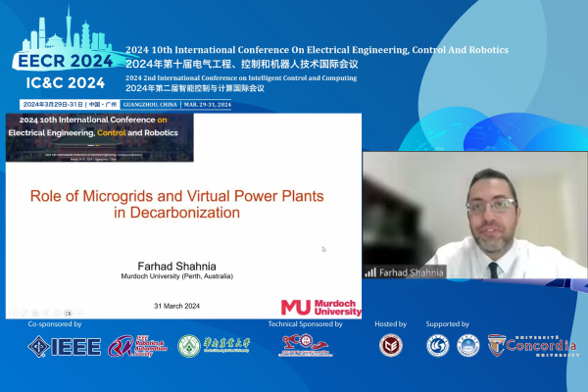Click the 'MAR. 29-31, 2024' date label
The height and width of the screenshot is (392, 588).
pyautogui.click(x=208, y=105)
